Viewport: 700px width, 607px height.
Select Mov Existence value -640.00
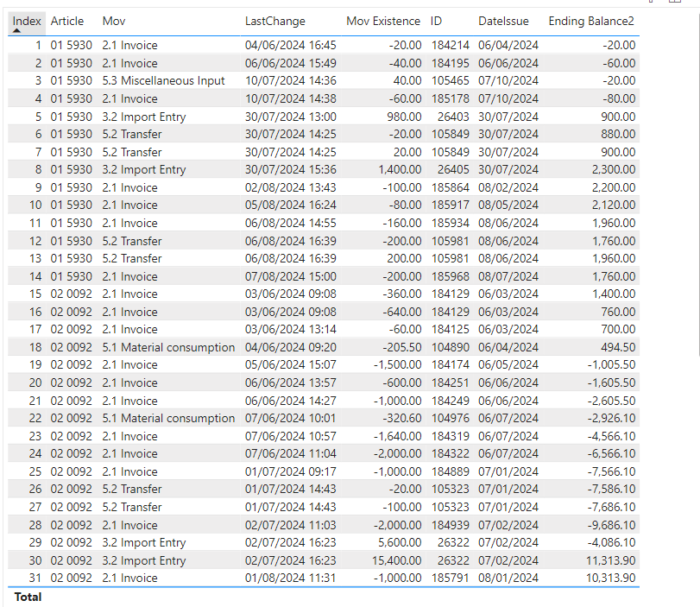tap(401, 312)
